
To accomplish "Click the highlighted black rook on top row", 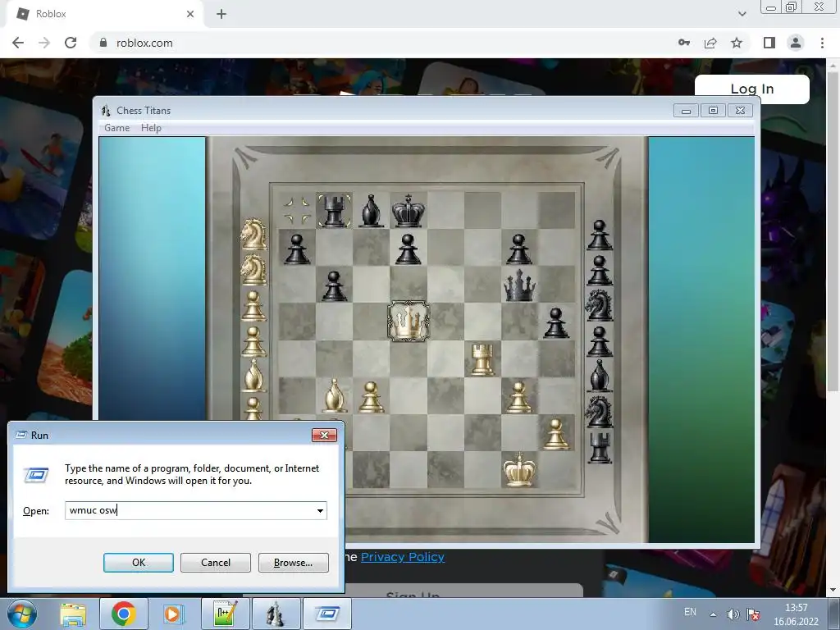I will pos(335,211).
